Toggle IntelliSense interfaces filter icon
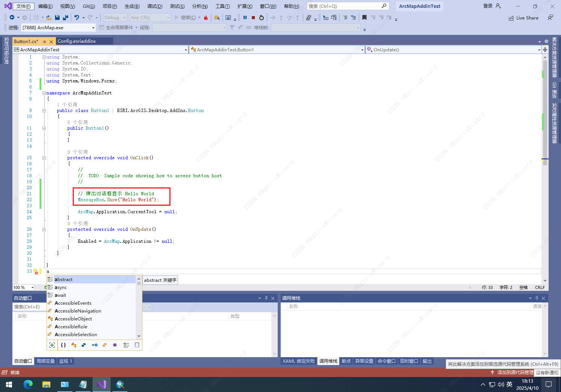The height and width of the screenshot is (392, 561). pyautogui.click(x=94, y=345)
